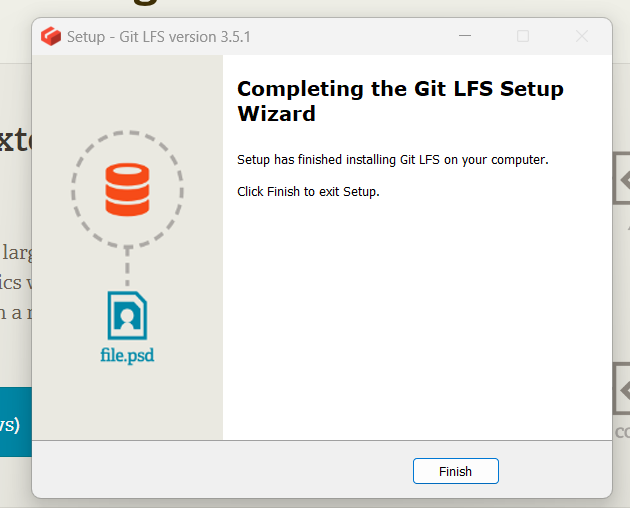Viewport: 630px width, 508px height.
Task: Click the greyed-out maximize button
Action: [523, 36]
